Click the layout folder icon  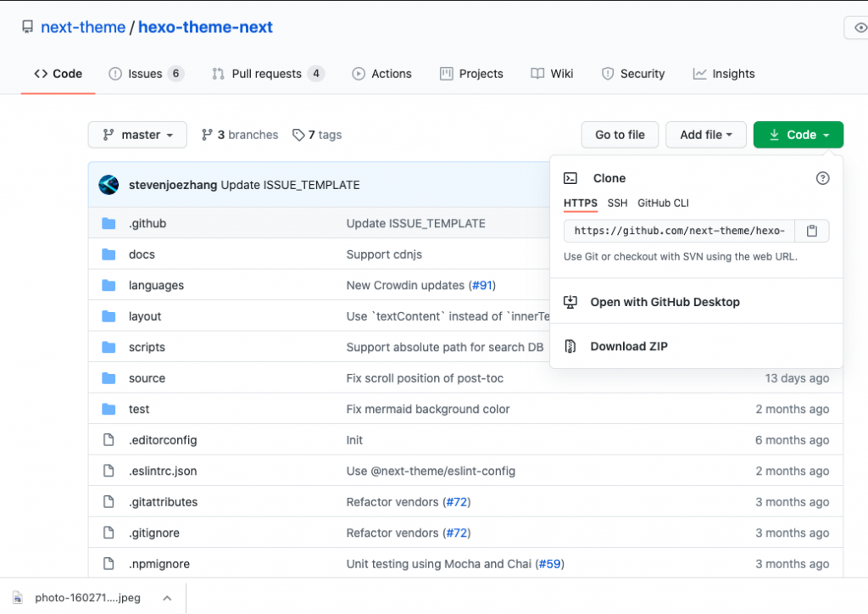click(108, 316)
